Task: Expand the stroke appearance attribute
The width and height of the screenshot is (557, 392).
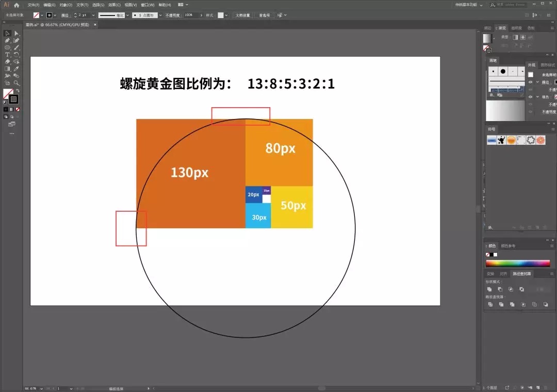Action: pyautogui.click(x=537, y=82)
